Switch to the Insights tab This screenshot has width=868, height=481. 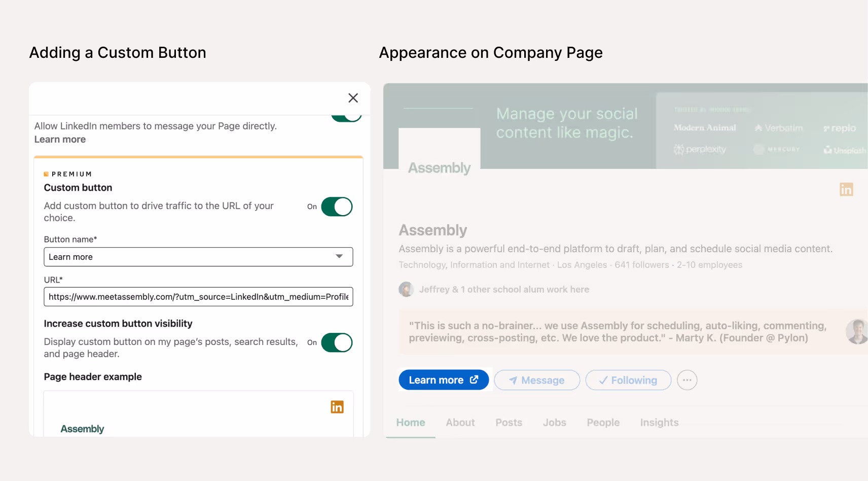(659, 423)
